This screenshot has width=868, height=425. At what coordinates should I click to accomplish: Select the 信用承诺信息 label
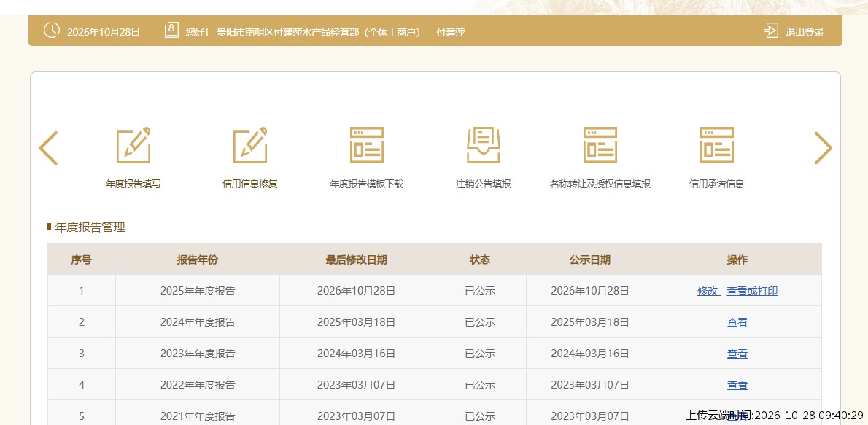click(x=717, y=184)
